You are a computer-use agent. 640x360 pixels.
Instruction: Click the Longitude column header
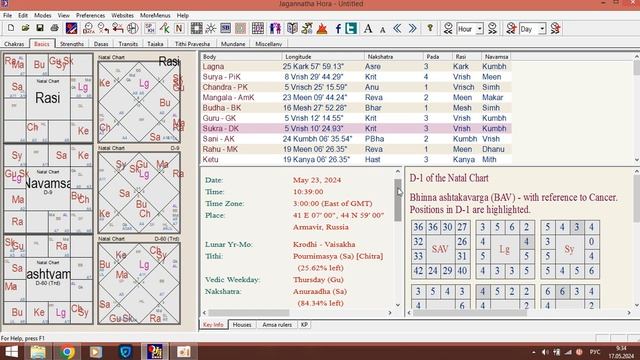coord(323,57)
